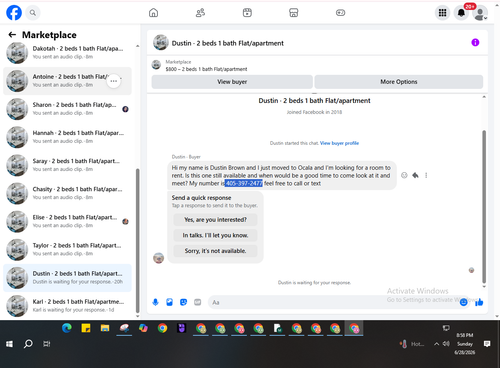Click the listing thumbnail in chat header
This screenshot has height=368, width=500.
(161, 42)
